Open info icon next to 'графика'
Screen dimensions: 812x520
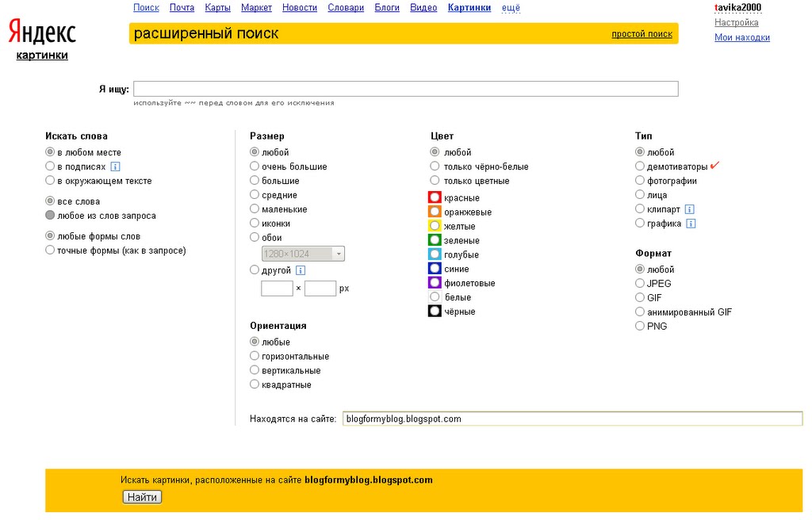691,224
